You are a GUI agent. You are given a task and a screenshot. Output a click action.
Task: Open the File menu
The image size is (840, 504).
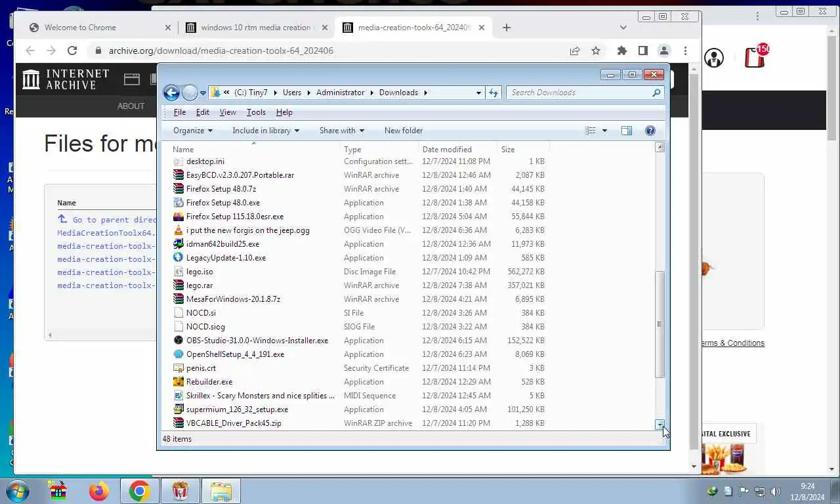coord(179,112)
